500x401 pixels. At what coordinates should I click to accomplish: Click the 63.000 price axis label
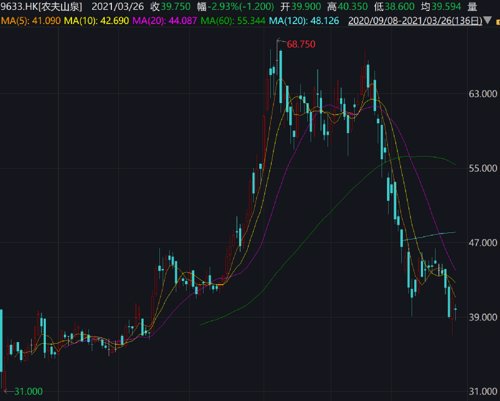tap(483, 94)
